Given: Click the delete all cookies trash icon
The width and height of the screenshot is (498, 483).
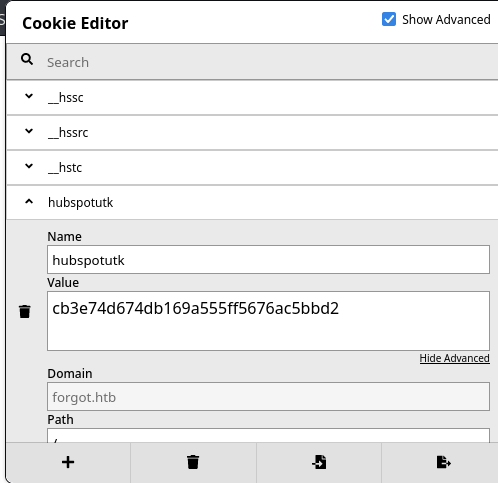Looking at the screenshot, I should pyautogui.click(x=193, y=462).
